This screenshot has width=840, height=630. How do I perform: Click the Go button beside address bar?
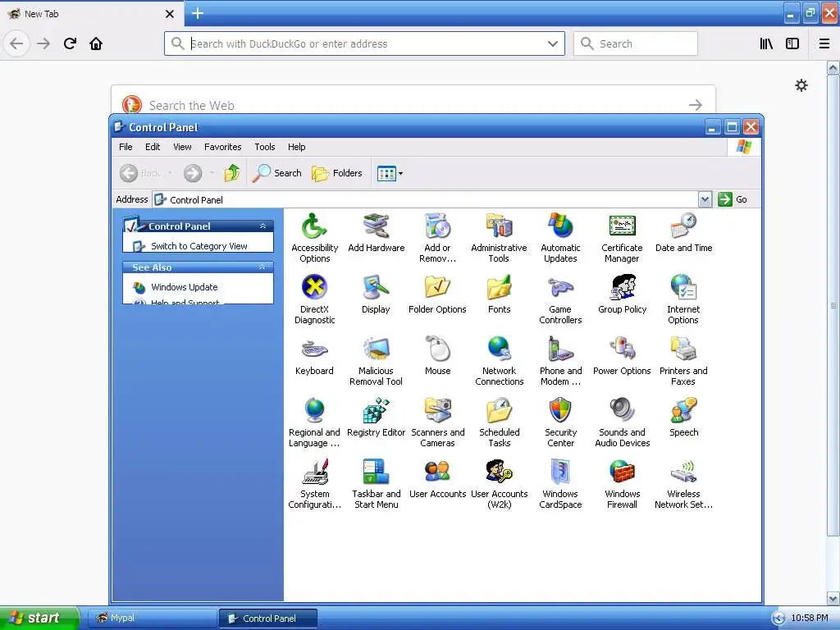733,199
